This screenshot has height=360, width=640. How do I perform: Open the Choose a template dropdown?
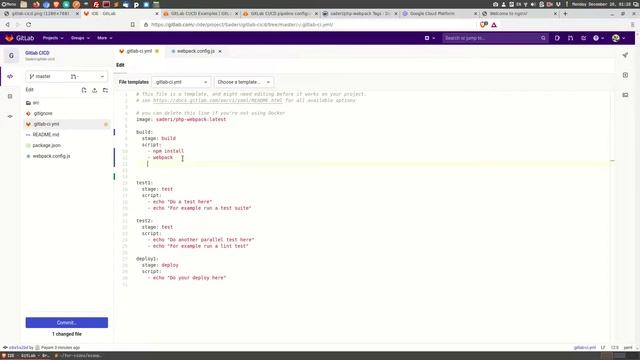coord(244,82)
